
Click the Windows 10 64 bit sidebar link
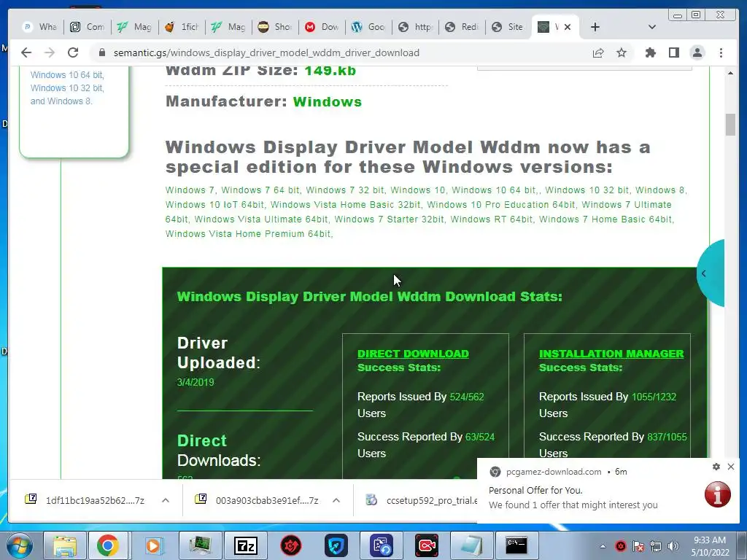[x=66, y=75]
